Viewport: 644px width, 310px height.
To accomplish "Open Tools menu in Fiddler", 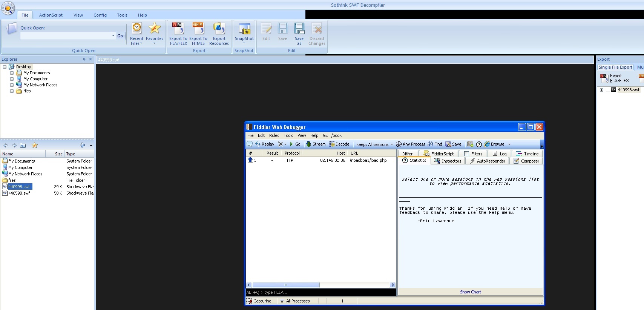I will tap(288, 135).
